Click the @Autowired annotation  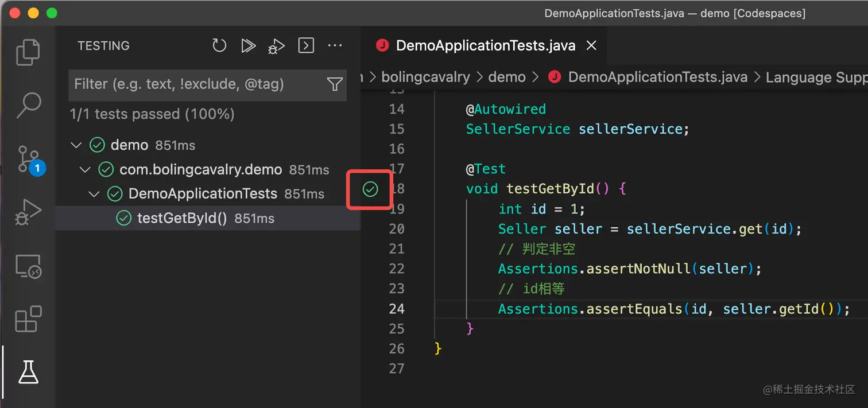coord(506,109)
